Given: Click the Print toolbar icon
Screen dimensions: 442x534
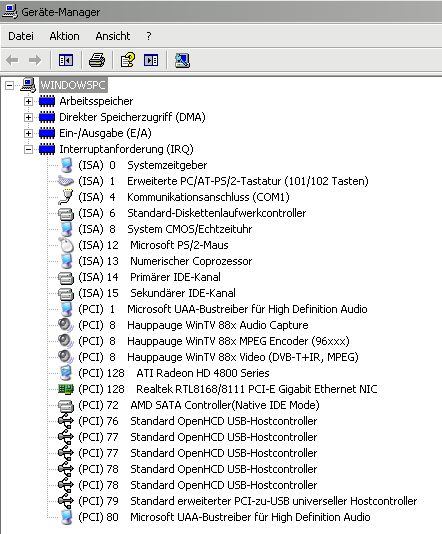Looking at the screenshot, I should click(x=97, y=61).
